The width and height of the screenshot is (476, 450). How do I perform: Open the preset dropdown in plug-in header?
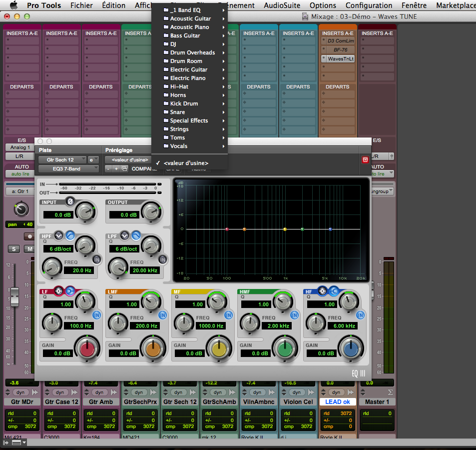[128, 160]
